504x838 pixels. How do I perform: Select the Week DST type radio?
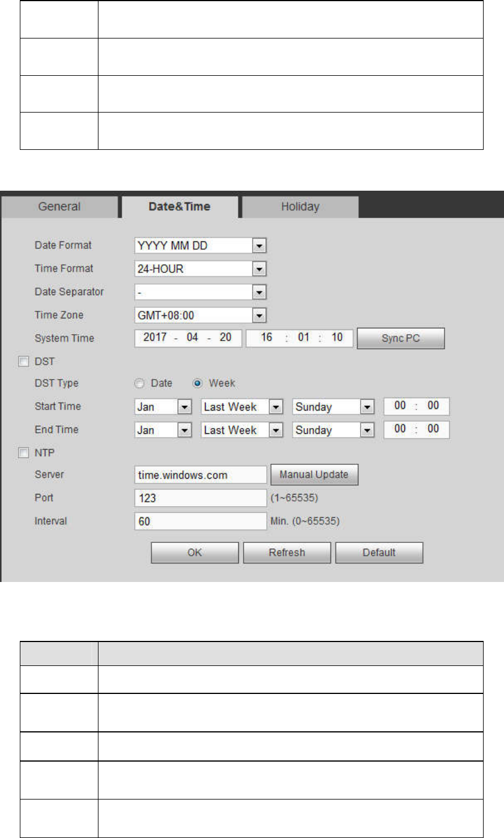coord(197,384)
